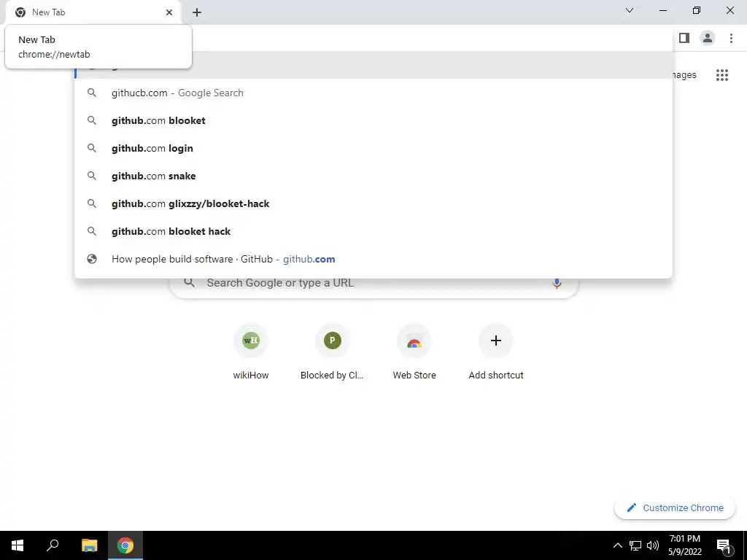Open the wikiHow shortcut
This screenshot has height=560, width=747.
(251, 352)
